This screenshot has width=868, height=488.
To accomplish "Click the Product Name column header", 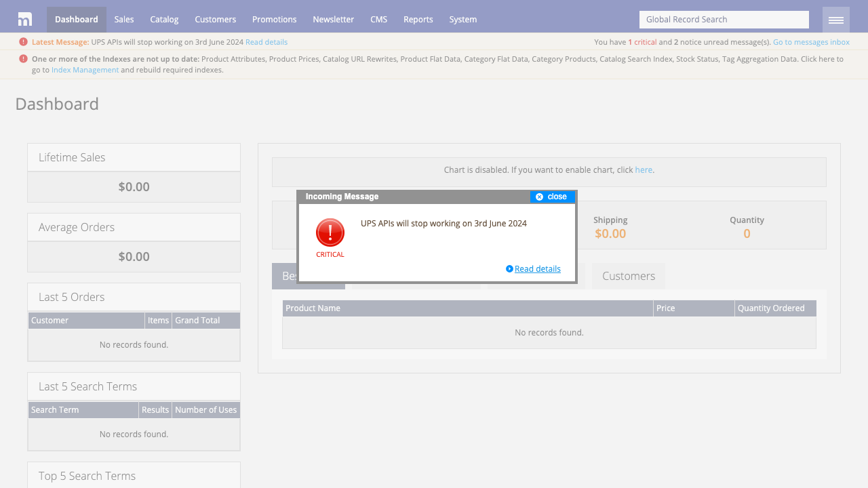I will click(x=468, y=308).
